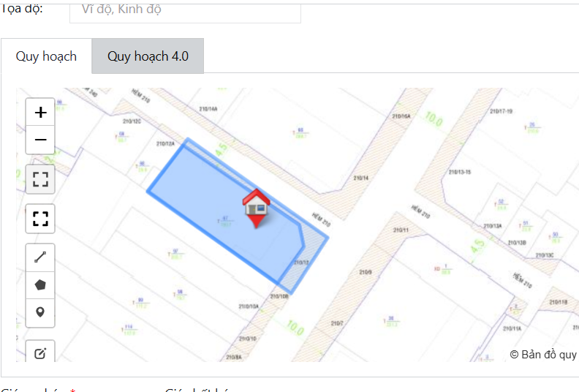579x392 pixels.
Task: Switch to the Quy hoạch 4.0 tab
Action: click(x=148, y=56)
